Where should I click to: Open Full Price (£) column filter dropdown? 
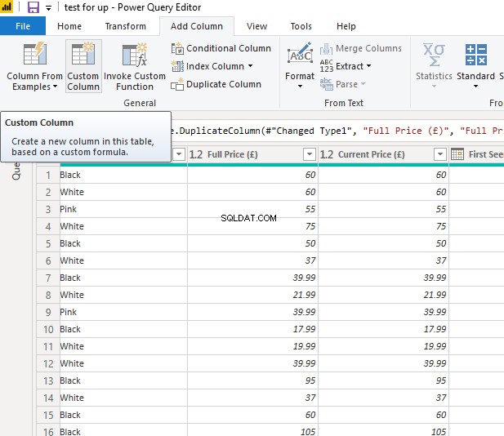(310, 154)
